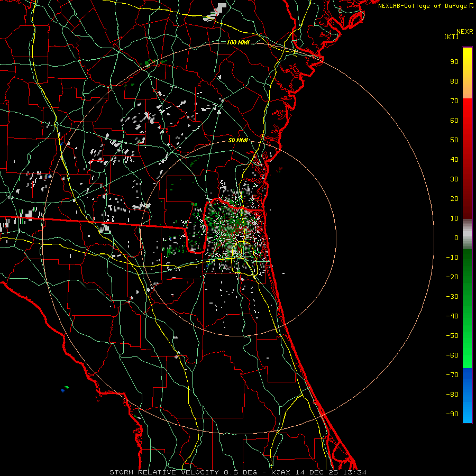
Task: Click STORM RELATIVE VELOCITY in the caption
Action: tap(164, 472)
